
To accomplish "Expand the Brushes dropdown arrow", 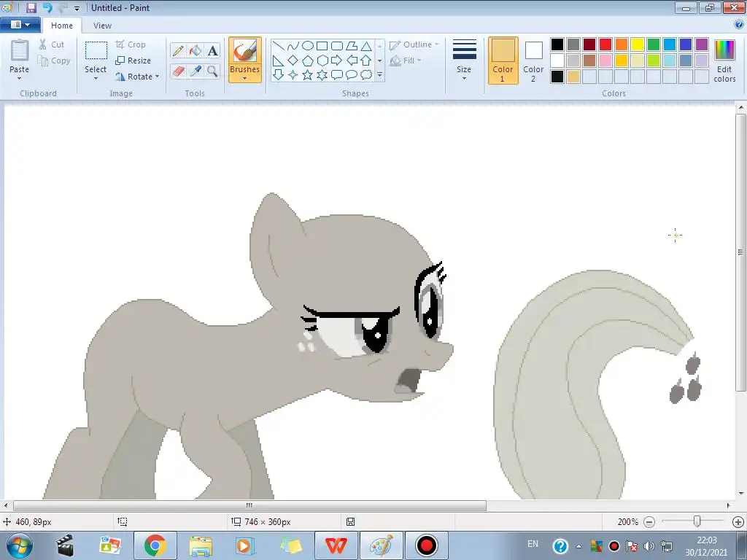I will 245,78.
